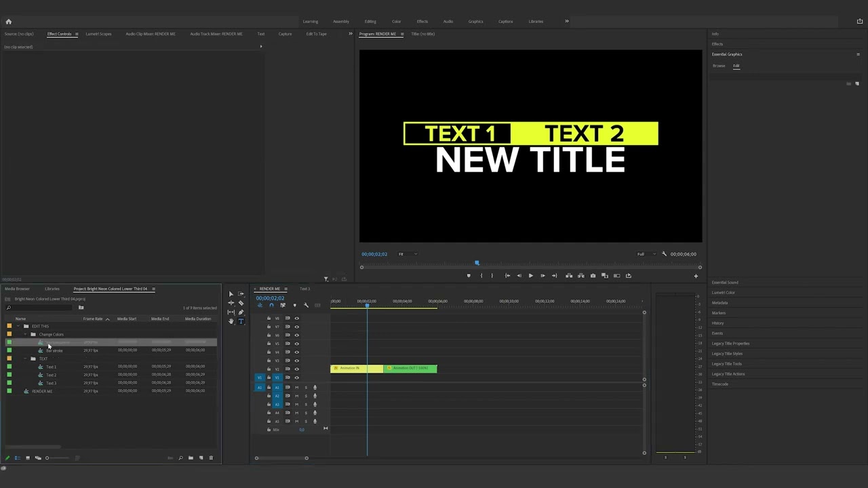Toggle lock on track V5
The width and height of the screenshot is (868, 488).
tap(269, 344)
